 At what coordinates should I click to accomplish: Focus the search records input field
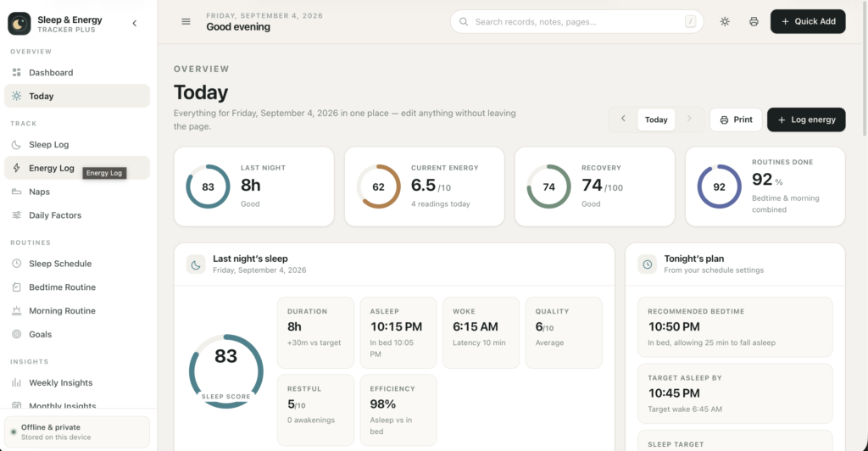pos(576,21)
